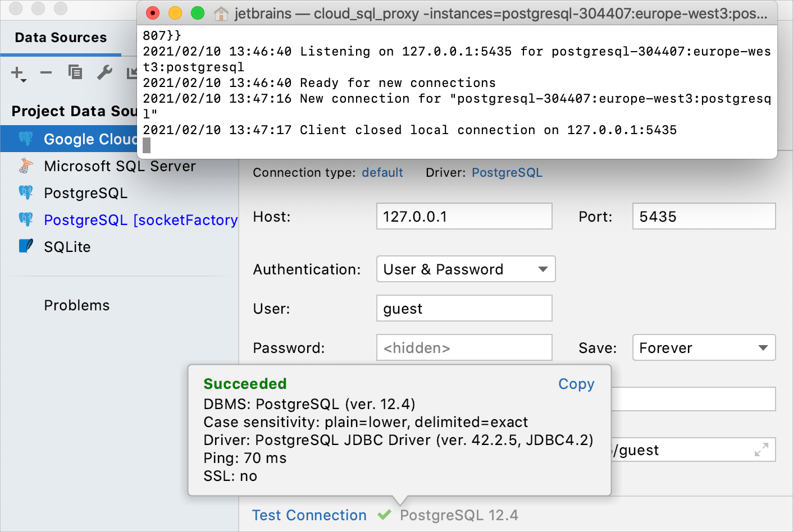The image size is (793, 532).
Task: Switch to the Data Sources tab
Action: coord(61,37)
